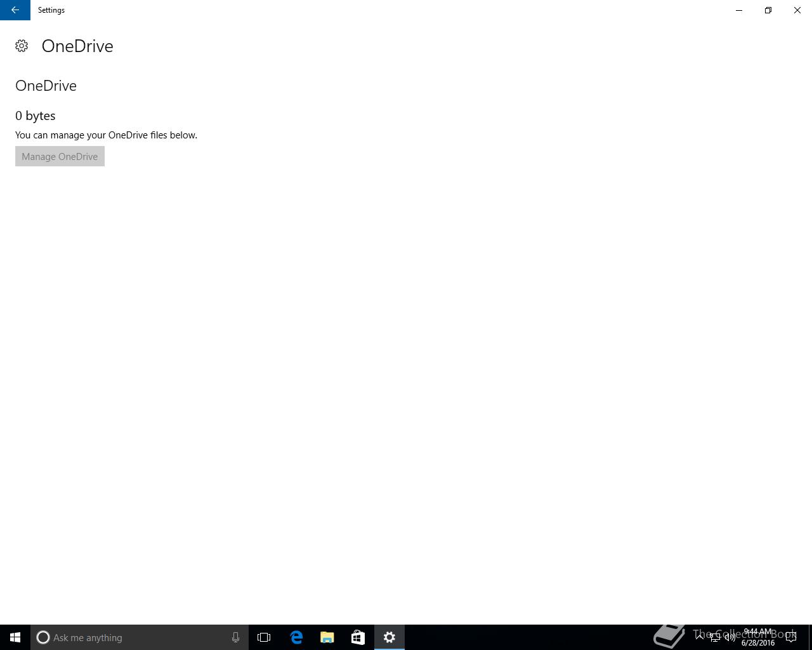812x650 pixels.
Task: Select the Settings gear in taskbar
Action: (390, 637)
